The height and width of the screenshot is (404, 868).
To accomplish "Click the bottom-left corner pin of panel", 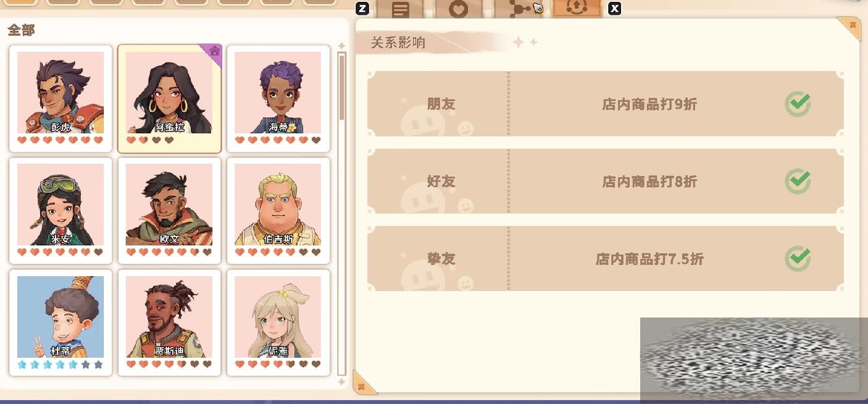I will [x=364, y=384].
